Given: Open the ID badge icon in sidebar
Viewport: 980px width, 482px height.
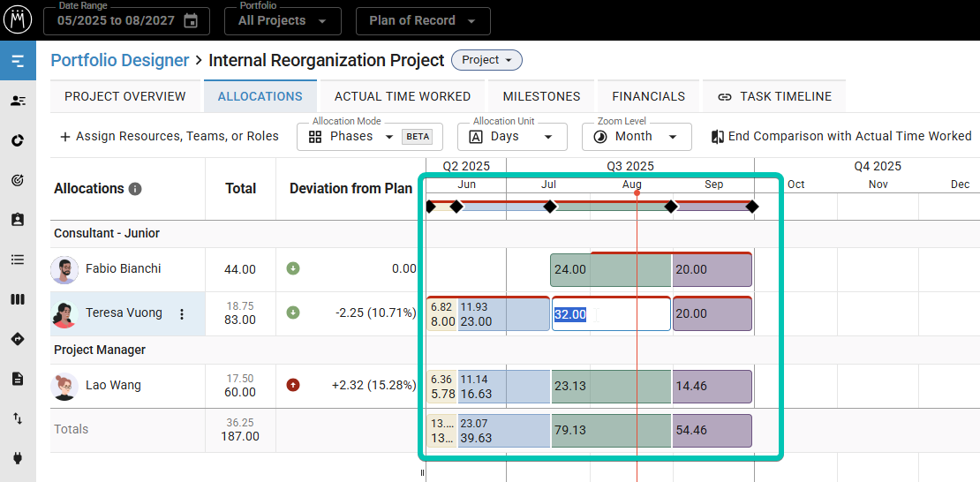Looking at the screenshot, I should pyautogui.click(x=18, y=220).
